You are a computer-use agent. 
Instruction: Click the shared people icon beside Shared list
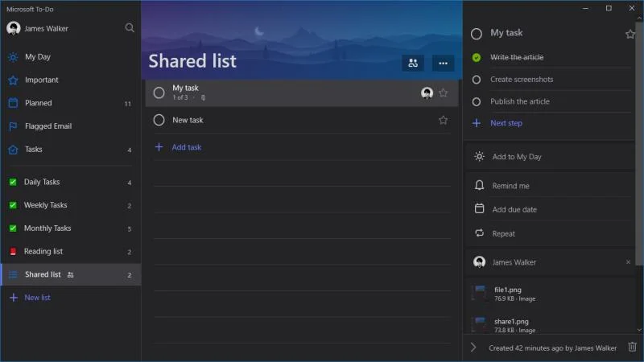point(70,275)
